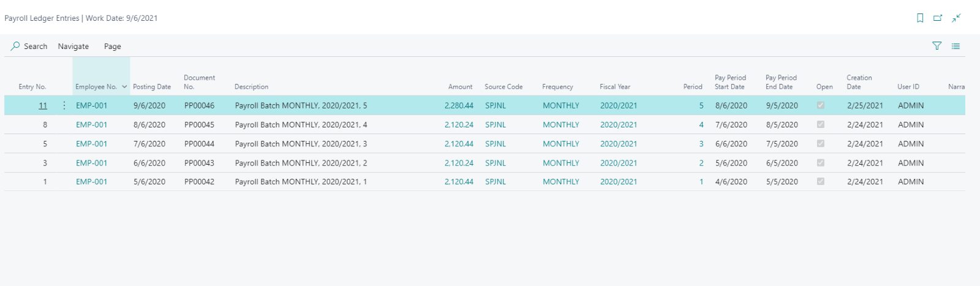The width and height of the screenshot is (980, 286).
Task: Click the bookmark icon at top right
Action: 920,18
